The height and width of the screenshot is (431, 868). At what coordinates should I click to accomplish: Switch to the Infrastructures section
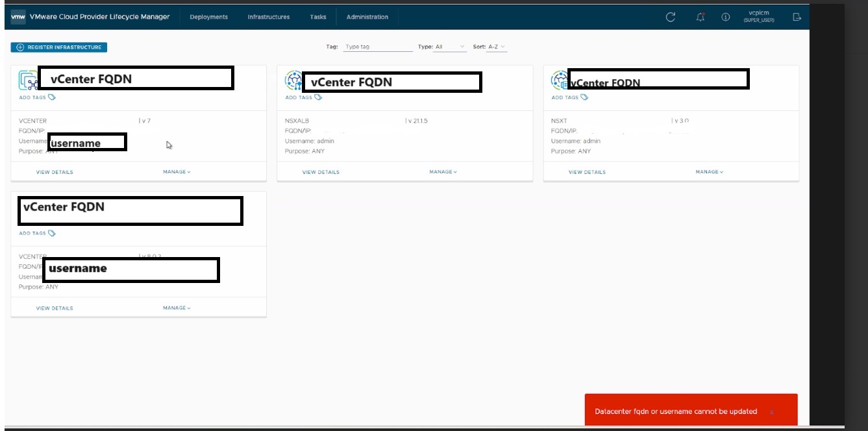[x=269, y=17]
